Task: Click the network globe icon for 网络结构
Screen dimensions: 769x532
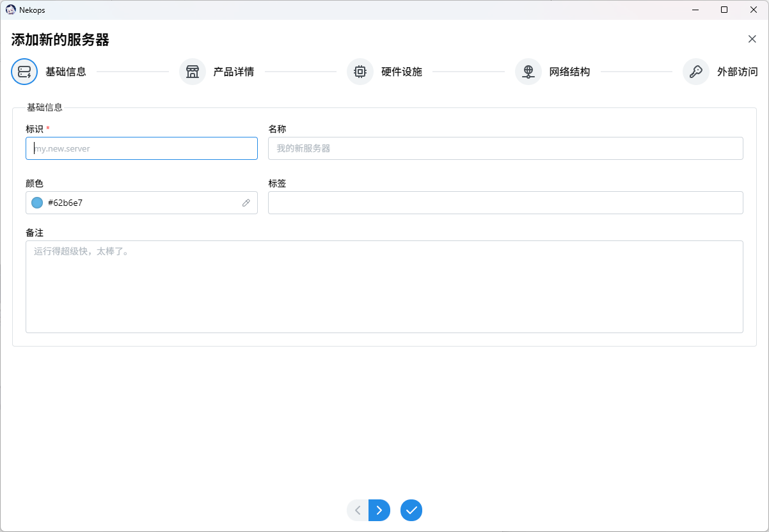Action: coord(528,72)
